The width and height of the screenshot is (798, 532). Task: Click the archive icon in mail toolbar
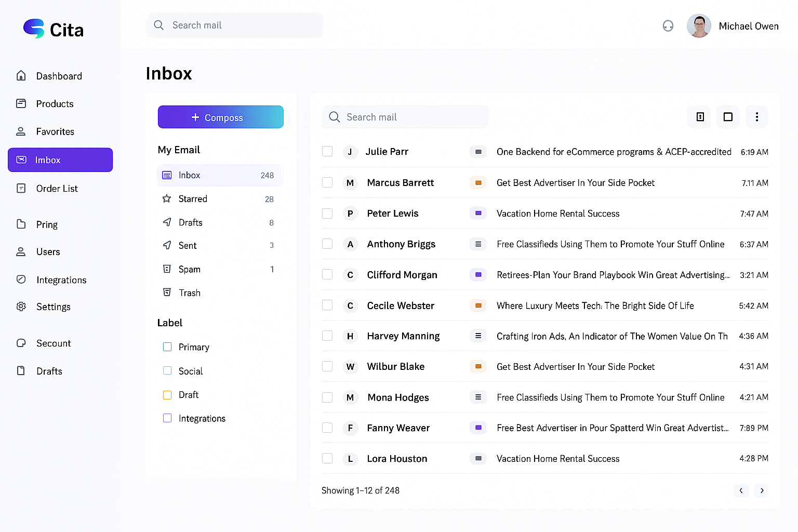point(700,117)
